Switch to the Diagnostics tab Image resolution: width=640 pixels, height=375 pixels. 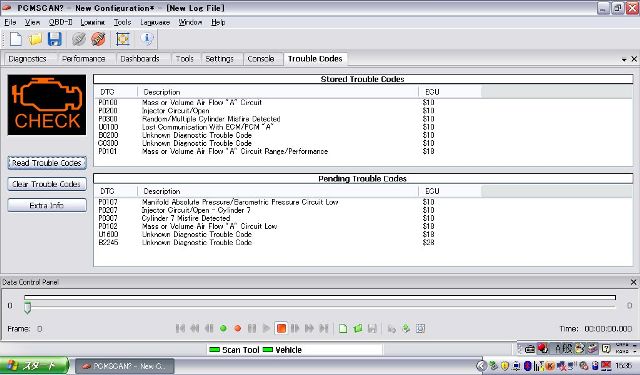(x=27, y=59)
